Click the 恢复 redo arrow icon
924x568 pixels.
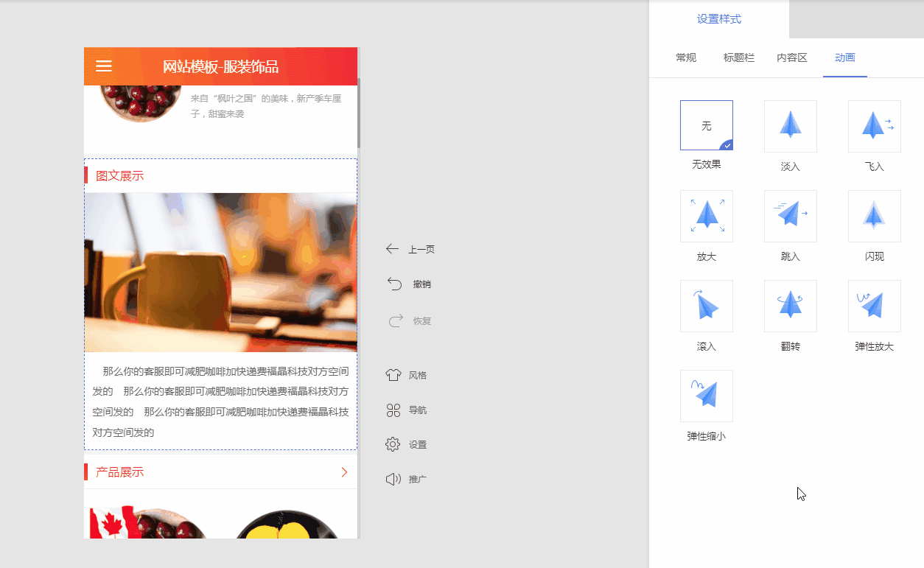coord(396,320)
